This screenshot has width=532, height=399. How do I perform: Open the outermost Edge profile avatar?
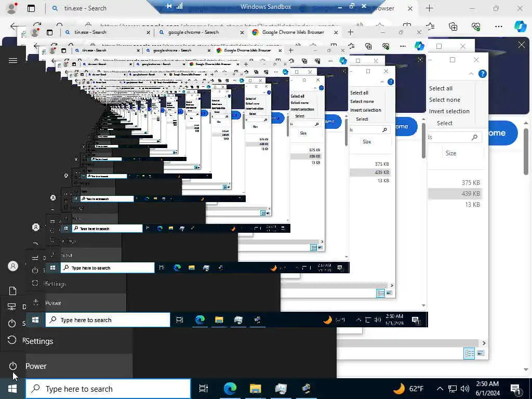coord(12,8)
